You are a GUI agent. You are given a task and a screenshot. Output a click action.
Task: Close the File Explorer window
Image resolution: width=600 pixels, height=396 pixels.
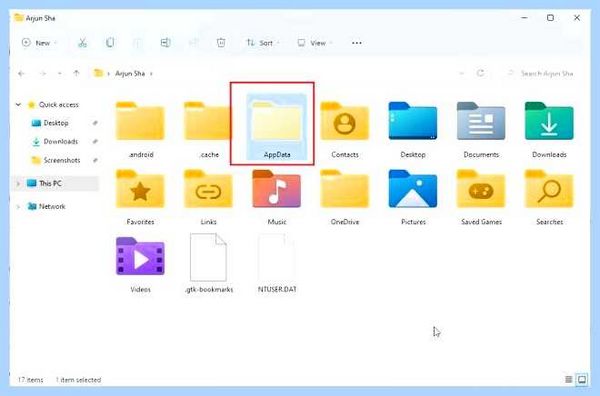click(577, 18)
